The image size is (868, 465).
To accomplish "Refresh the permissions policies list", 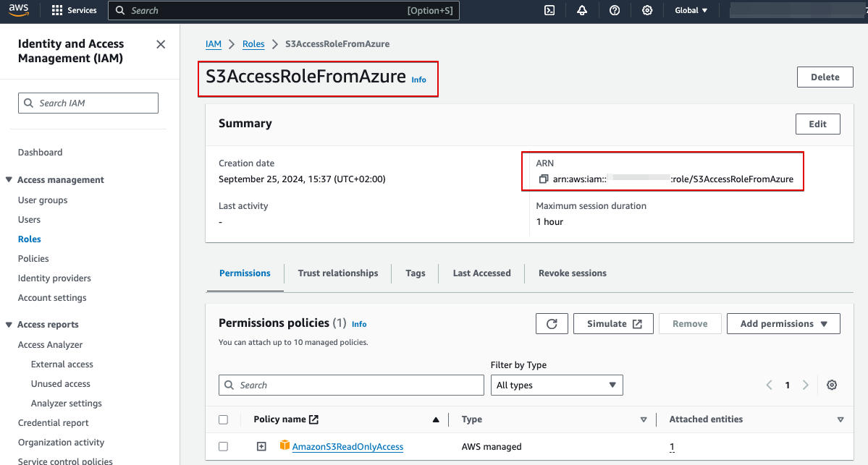I will pos(552,323).
